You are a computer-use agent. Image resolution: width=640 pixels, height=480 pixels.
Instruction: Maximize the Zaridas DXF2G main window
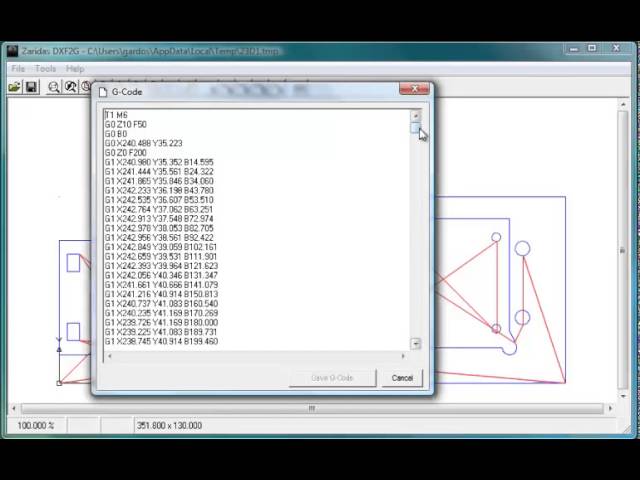592,49
